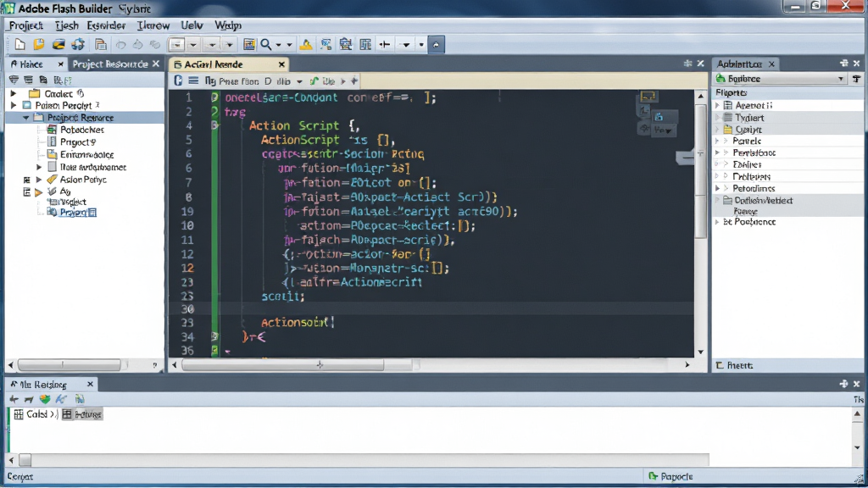Open the Bgrtirce combo box in right panel

(780, 79)
